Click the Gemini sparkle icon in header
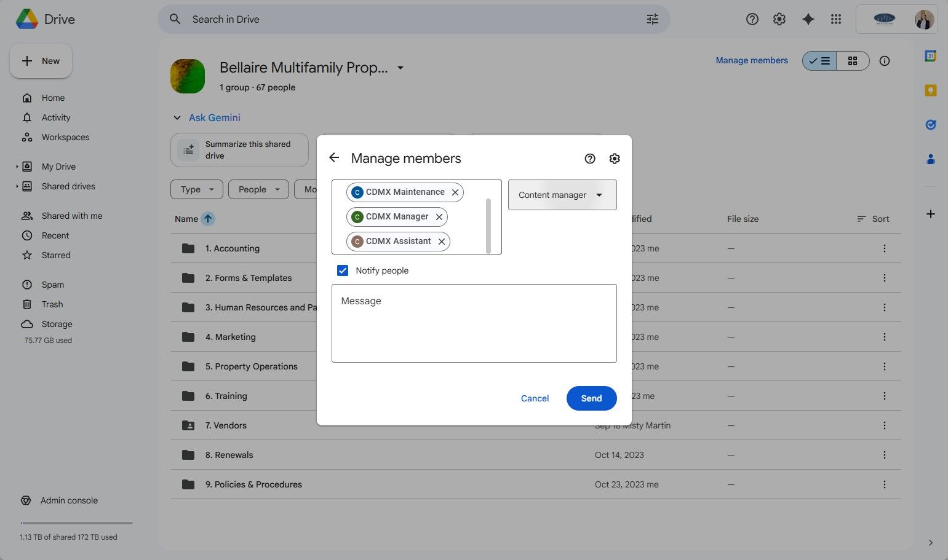 click(x=808, y=19)
